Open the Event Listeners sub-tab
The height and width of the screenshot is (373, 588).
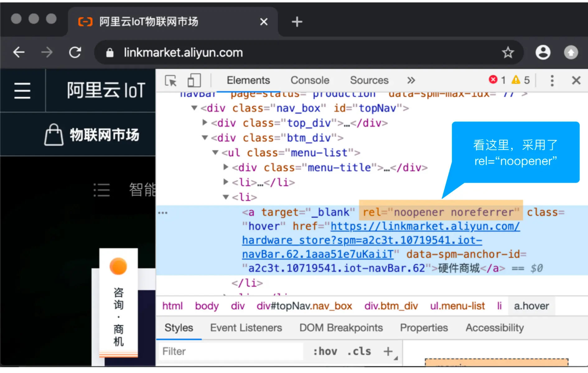click(246, 328)
